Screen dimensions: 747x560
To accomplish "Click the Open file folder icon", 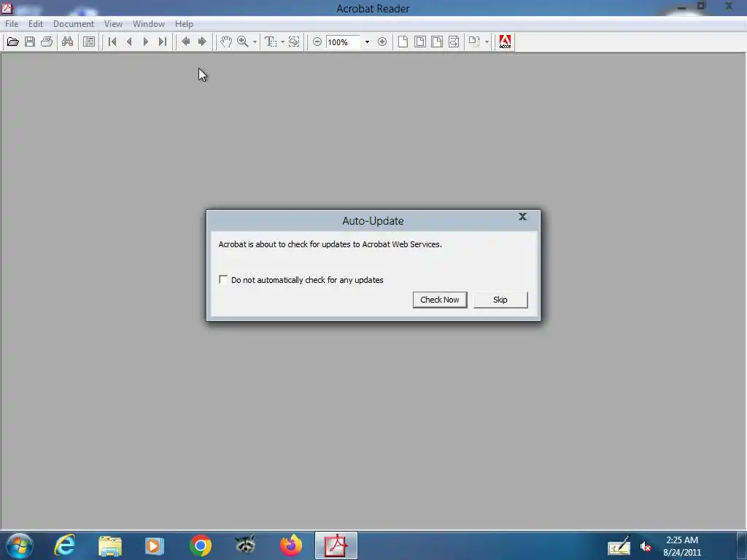I will pos(13,42).
